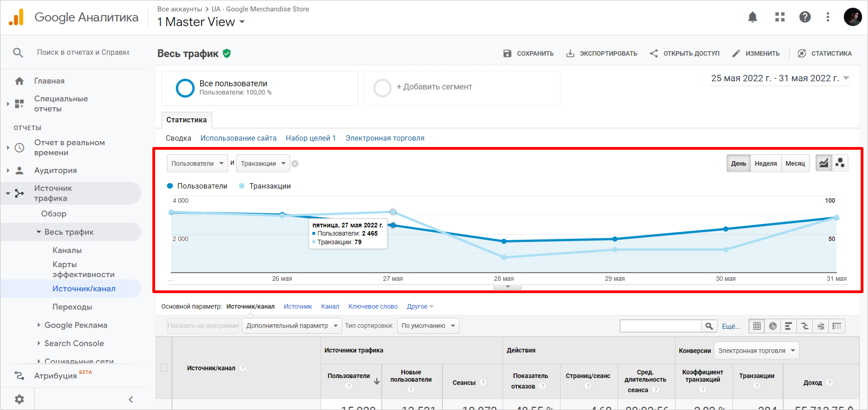Switch chart to motion chart view icon
Image resolution: width=868 pixels, height=410 pixels.
pyautogui.click(x=840, y=163)
